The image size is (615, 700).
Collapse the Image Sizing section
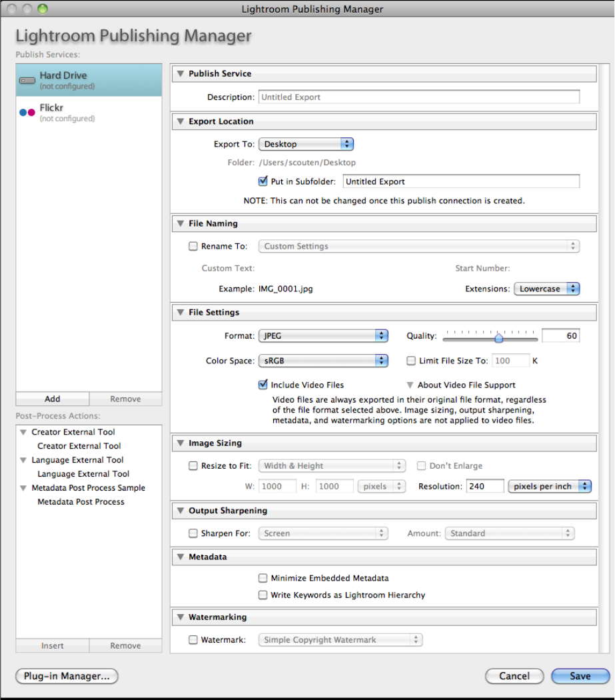(181, 443)
